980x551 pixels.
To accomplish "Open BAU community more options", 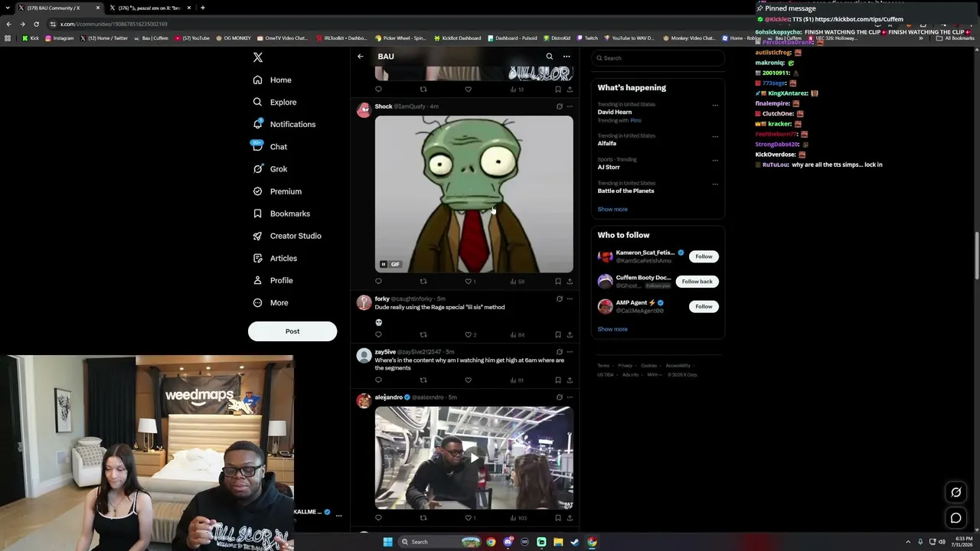I will click(x=567, y=57).
